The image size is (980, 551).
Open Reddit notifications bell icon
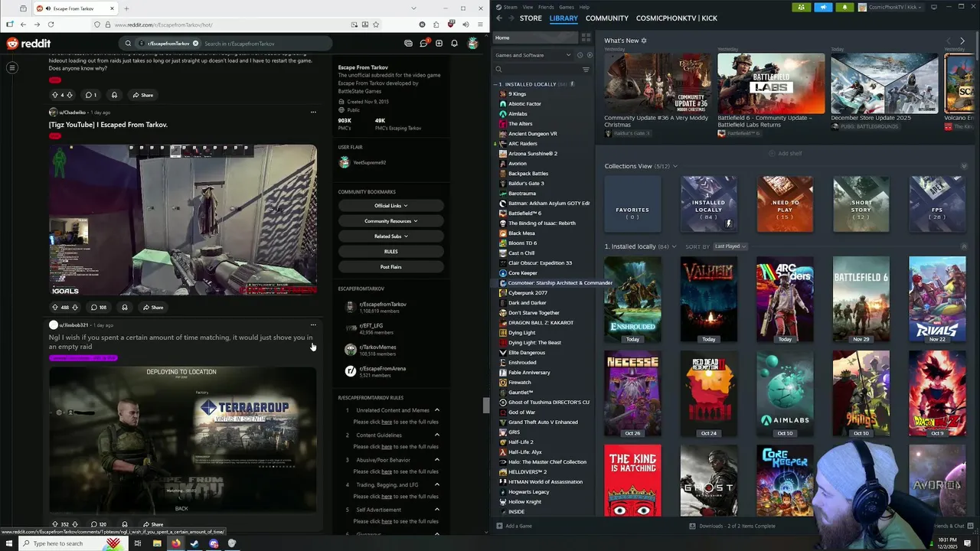pos(454,44)
